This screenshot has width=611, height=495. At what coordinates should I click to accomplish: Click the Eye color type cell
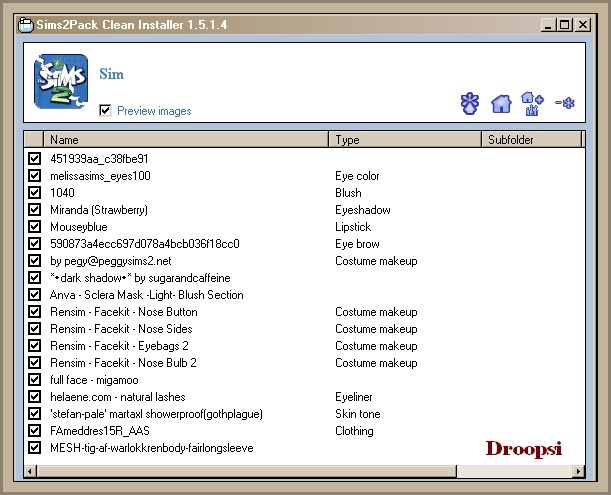[x=357, y=176]
